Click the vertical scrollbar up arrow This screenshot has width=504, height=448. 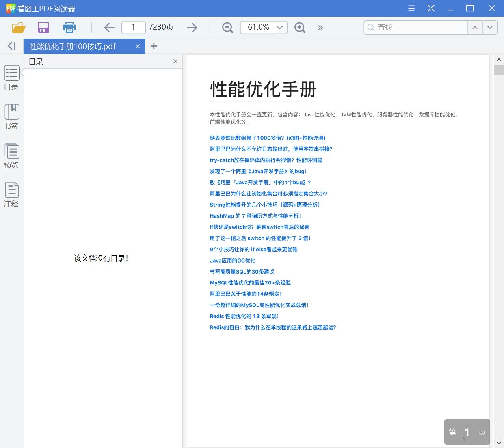[499, 60]
